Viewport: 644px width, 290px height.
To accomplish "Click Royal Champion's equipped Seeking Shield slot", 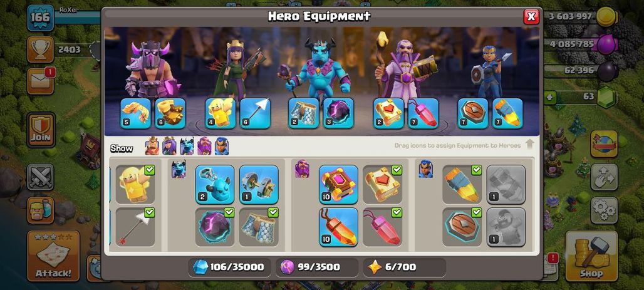I will [473, 113].
